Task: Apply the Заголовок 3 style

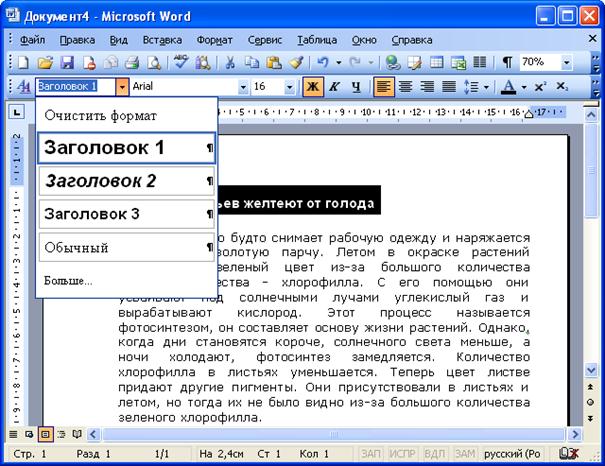Action: [127, 214]
